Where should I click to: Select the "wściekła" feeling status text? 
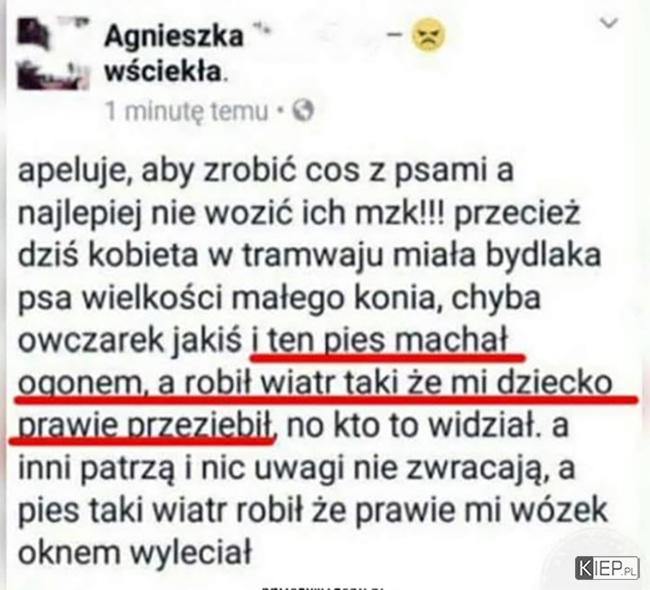click(x=163, y=71)
